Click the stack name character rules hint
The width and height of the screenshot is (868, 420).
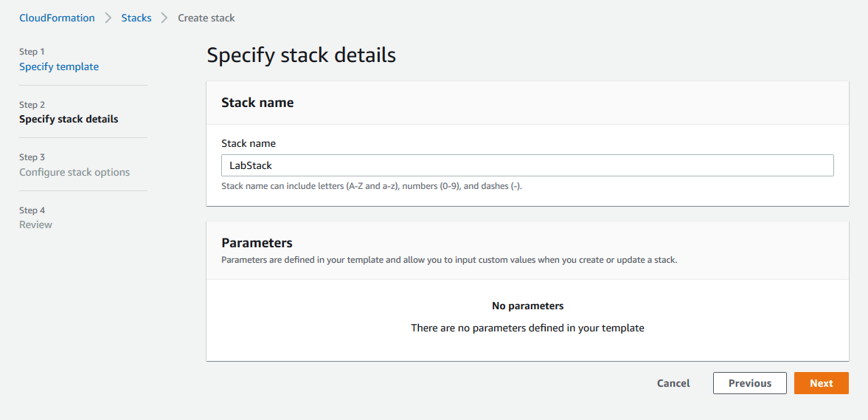[372, 187]
